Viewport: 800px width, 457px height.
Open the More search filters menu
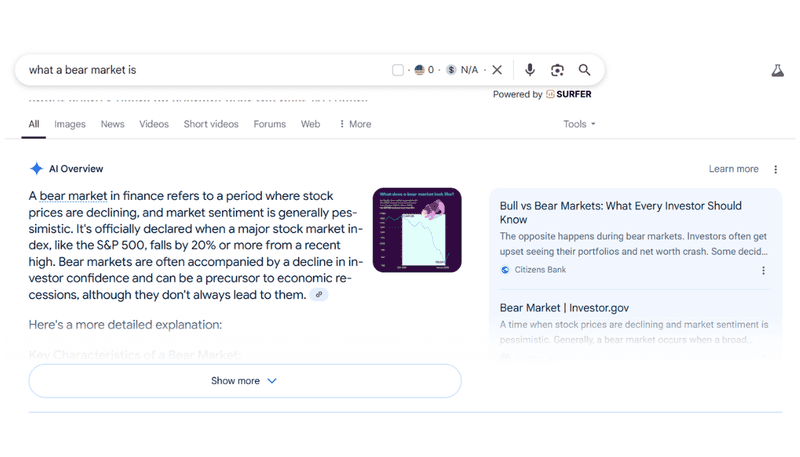point(355,124)
